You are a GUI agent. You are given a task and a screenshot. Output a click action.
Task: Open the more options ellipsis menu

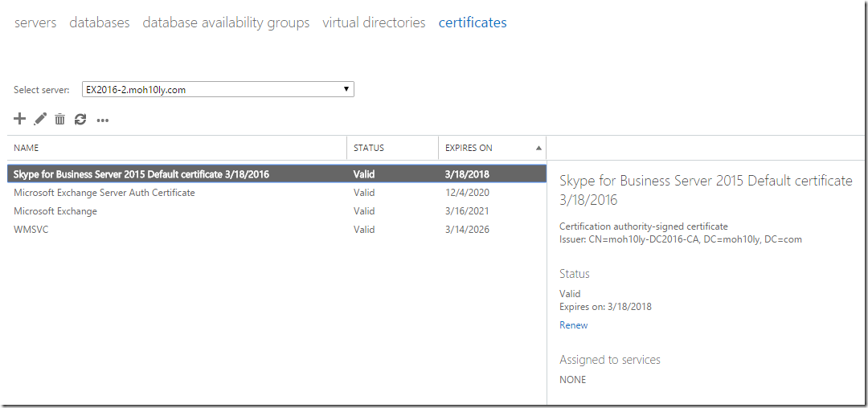102,120
